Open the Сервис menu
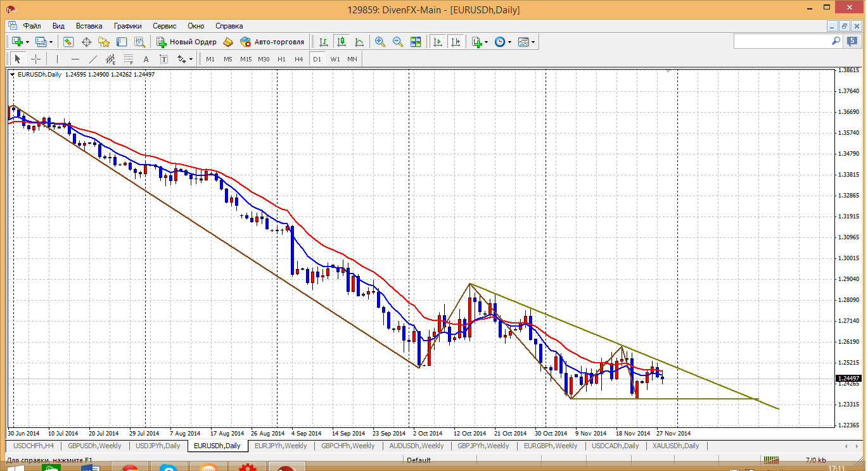Screen dimensions: 868x471 165,26
